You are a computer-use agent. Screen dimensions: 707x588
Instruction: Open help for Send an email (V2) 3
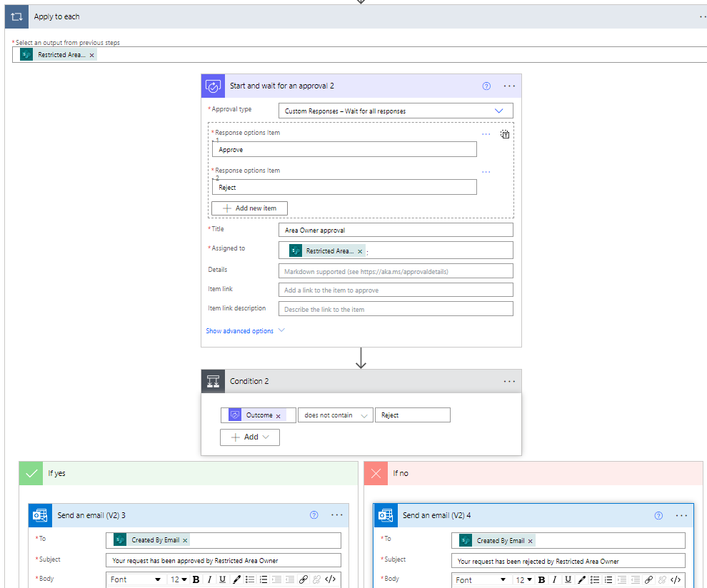314,515
